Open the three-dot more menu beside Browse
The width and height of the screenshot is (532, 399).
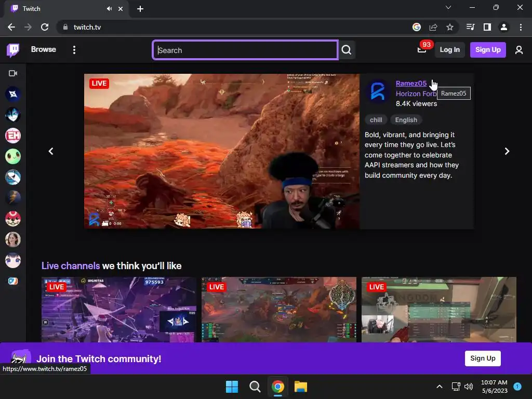point(74,50)
